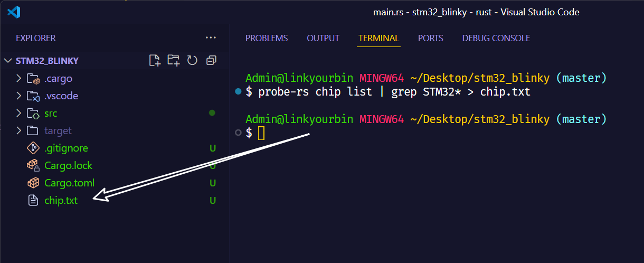Screen dimensions: 644x263
Task: Open the PORTS panel tab
Action: pyautogui.click(x=430, y=38)
